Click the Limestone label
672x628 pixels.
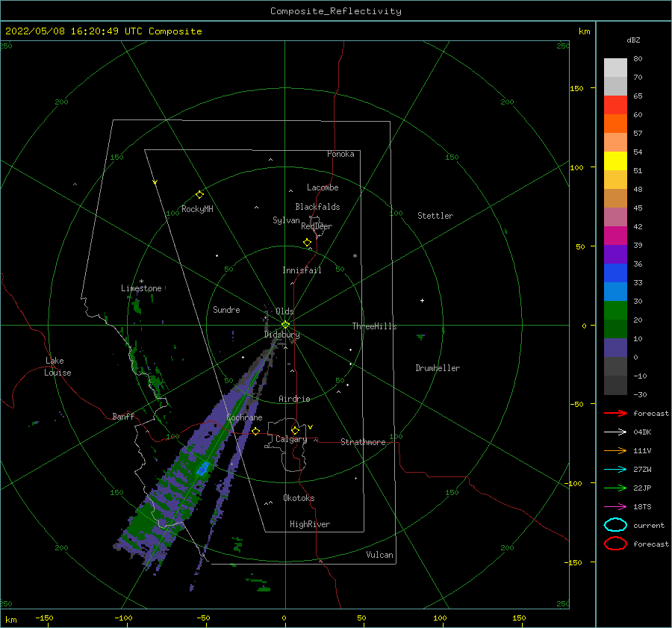[141, 288]
